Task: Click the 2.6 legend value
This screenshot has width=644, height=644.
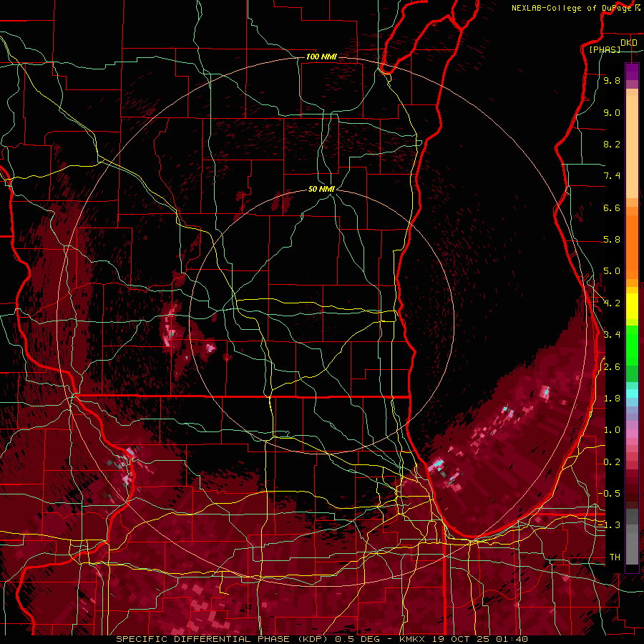Action: [x=612, y=367]
